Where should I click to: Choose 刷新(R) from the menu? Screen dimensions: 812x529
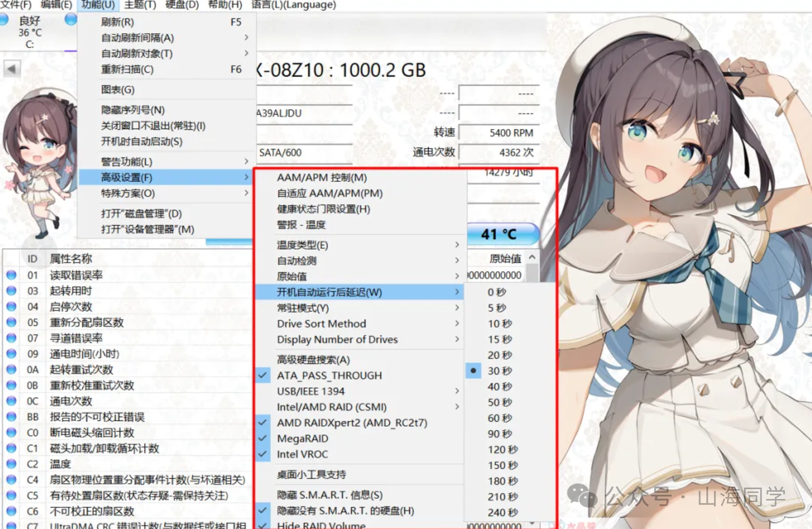pos(166,22)
